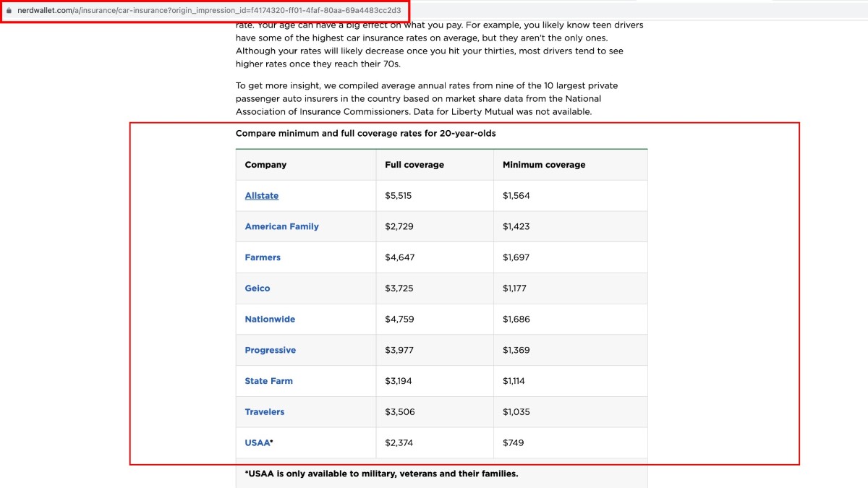The width and height of the screenshot is (868, 488).
Task: Click American Family full coverage $2,729
Action: click(x=399, y=226)
